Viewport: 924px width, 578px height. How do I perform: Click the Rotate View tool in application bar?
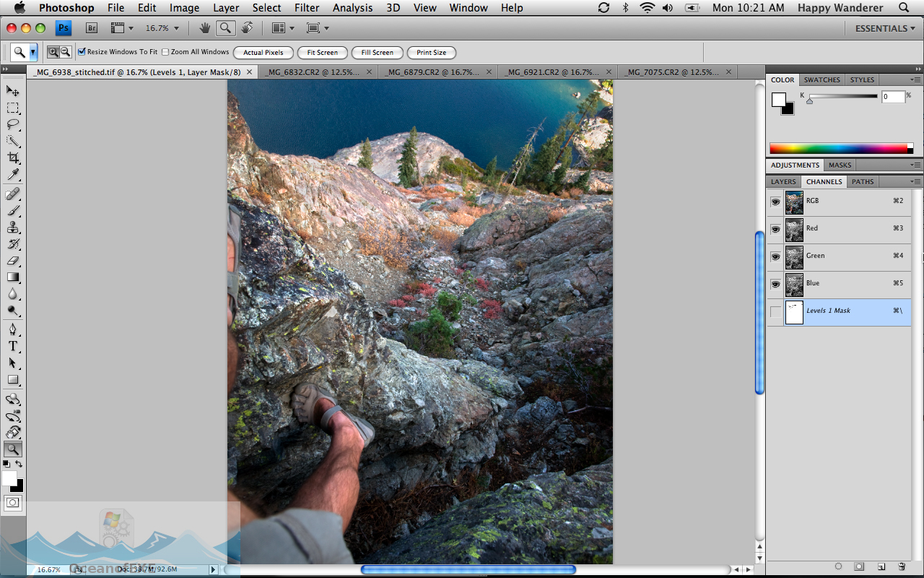pos(247,28)
